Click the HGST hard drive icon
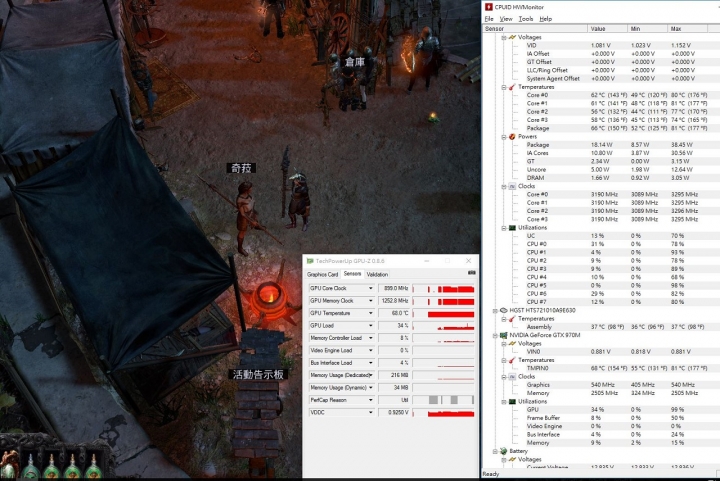This screenshot has width=720, height=481. coord(503,310)
